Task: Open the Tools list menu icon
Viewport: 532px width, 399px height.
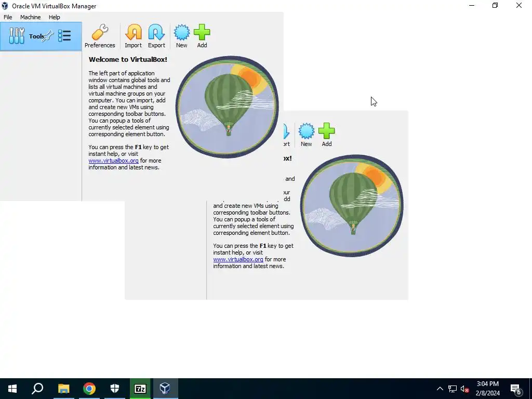Action: tap(64, 36)
